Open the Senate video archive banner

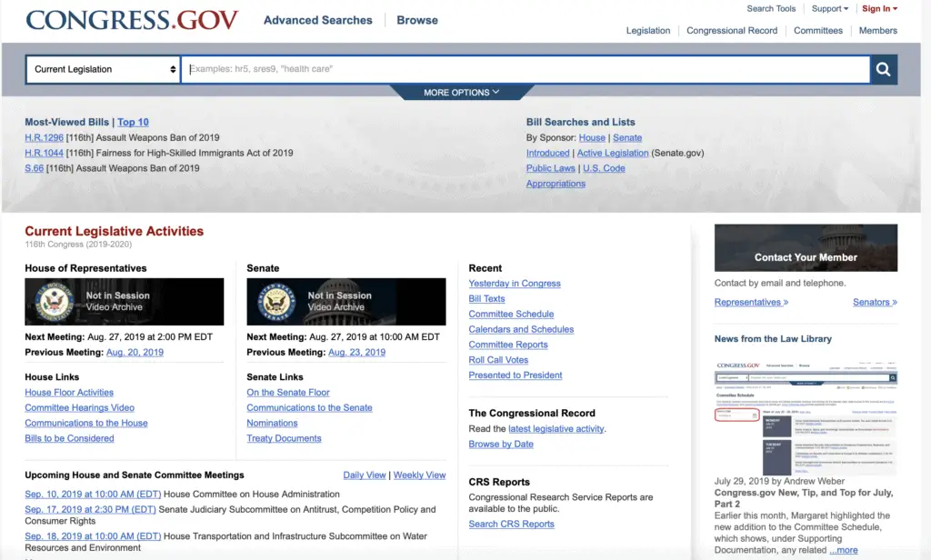346,302
